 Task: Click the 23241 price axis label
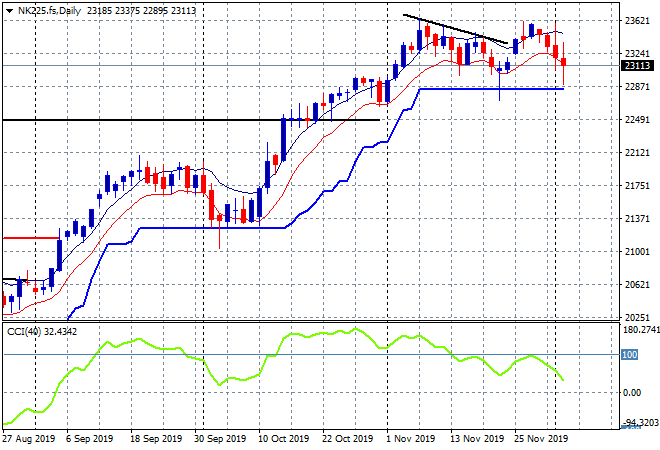tap(637, 53)
